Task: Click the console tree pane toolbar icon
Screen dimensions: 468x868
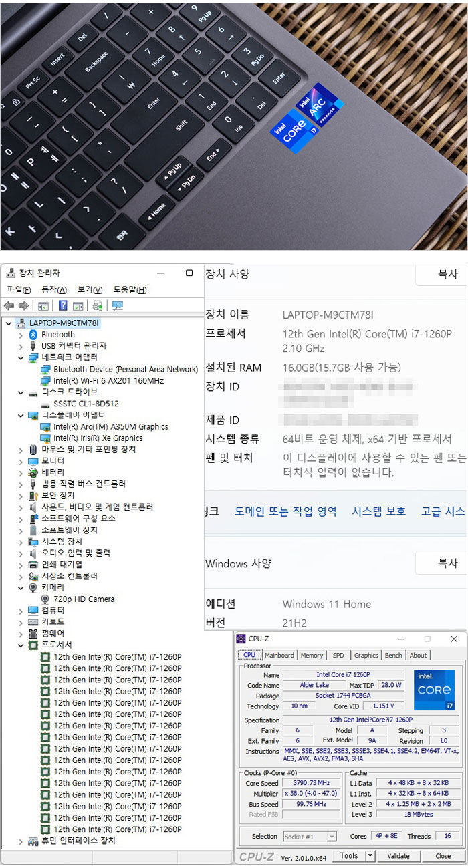Action: [x=43, y=306]
